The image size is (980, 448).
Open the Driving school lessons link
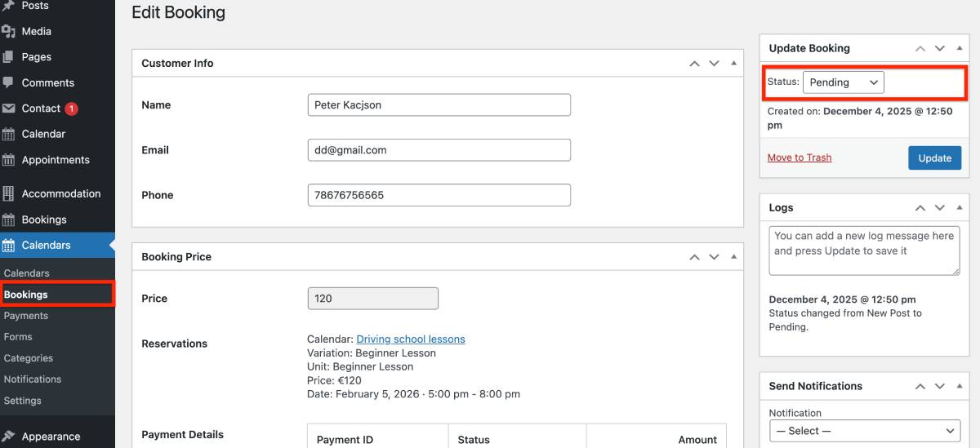click(411, 339)
